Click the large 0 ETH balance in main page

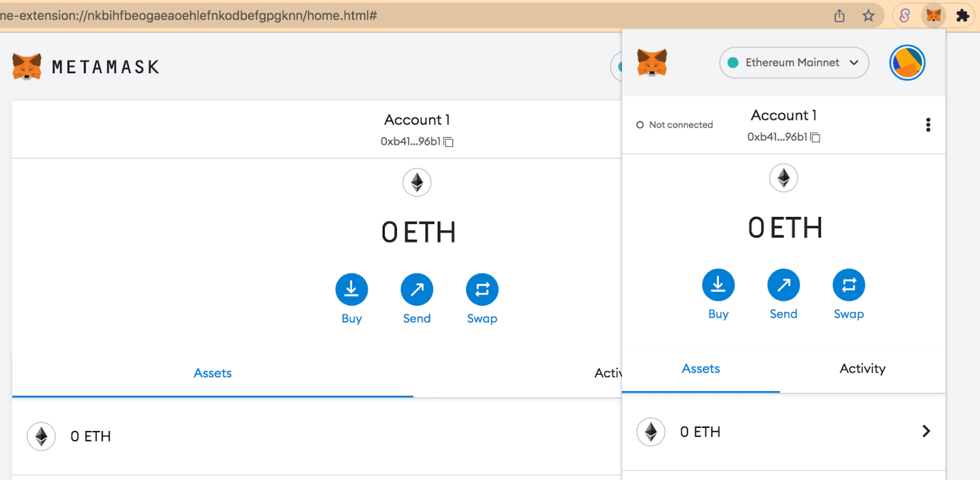(419, 232)
